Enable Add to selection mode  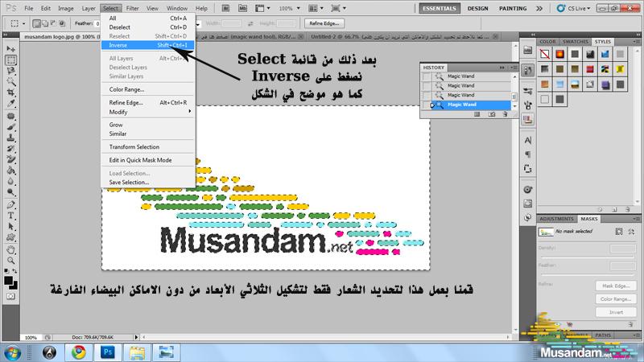pyautogui.click(x=45, y=24)
